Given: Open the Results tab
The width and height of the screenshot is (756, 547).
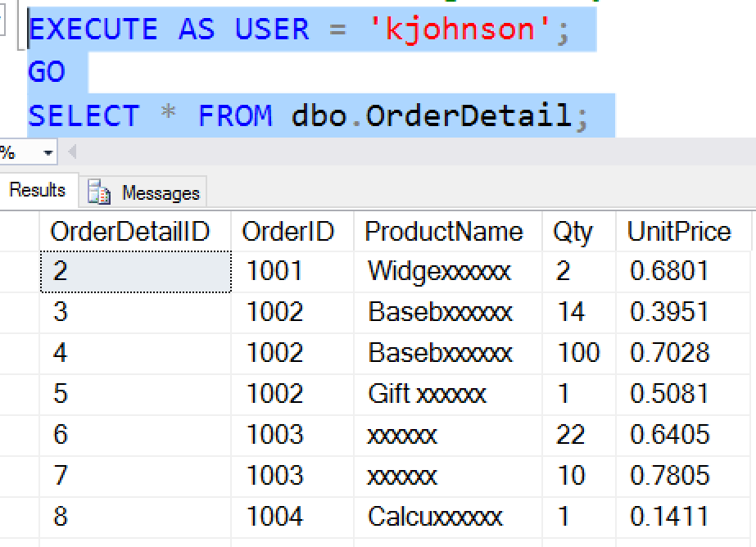Looking at the screenshot, I should click(38, 190).
